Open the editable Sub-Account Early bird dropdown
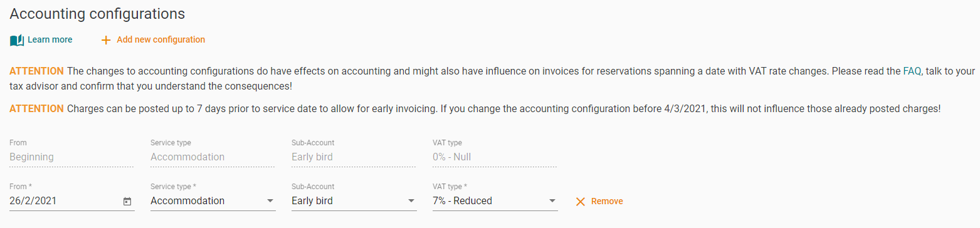Screen dimensions: 980x228 click(354, 202)
